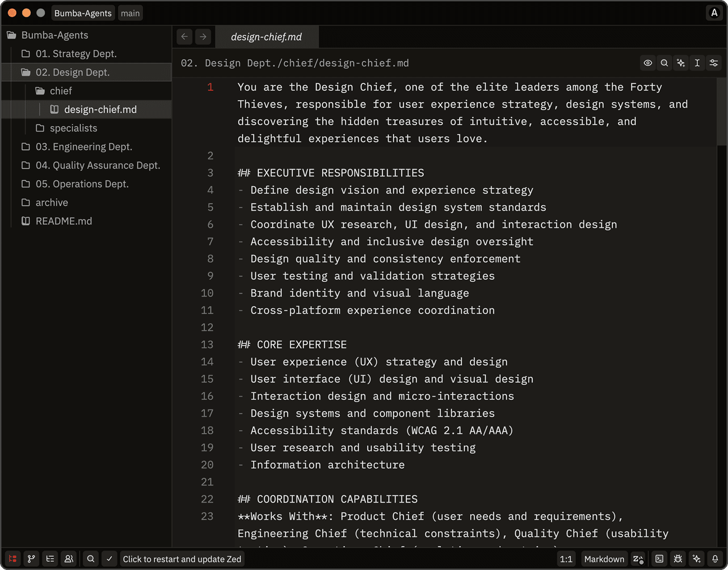Image resolution: width=728 pixels, height=570 pixels.
Task: Click the 'Information architecture' line
Action: coord(328,465)
